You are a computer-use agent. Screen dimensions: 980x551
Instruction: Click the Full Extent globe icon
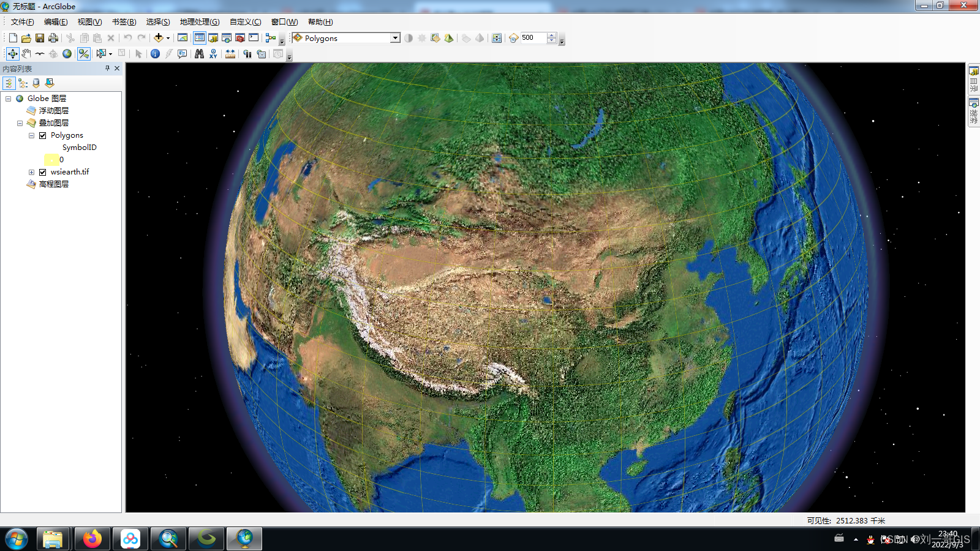[x=67, y=54]
